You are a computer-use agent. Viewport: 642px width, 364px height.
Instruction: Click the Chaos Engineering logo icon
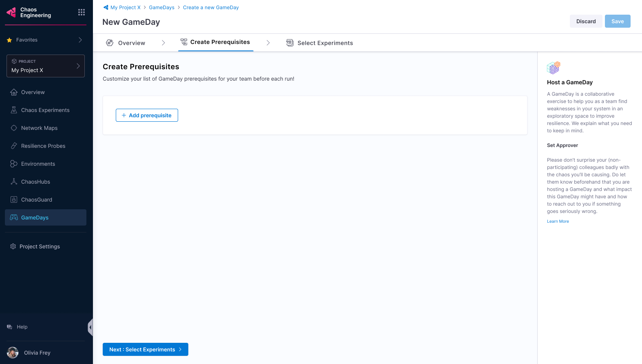tap(11, 13)
